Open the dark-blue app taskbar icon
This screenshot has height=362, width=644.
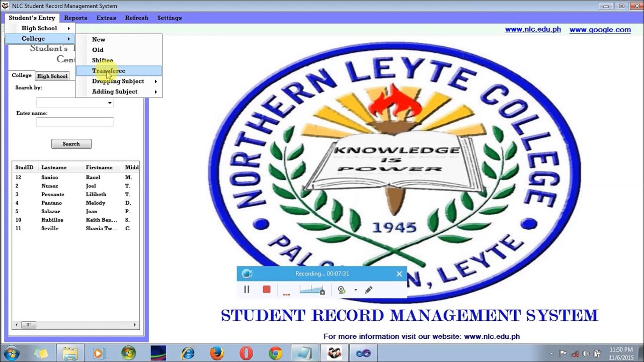[x=158, y=353]
